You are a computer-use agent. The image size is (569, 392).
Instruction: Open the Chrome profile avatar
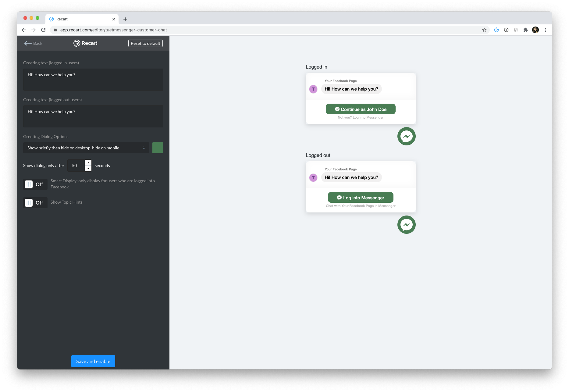[535, 30]
